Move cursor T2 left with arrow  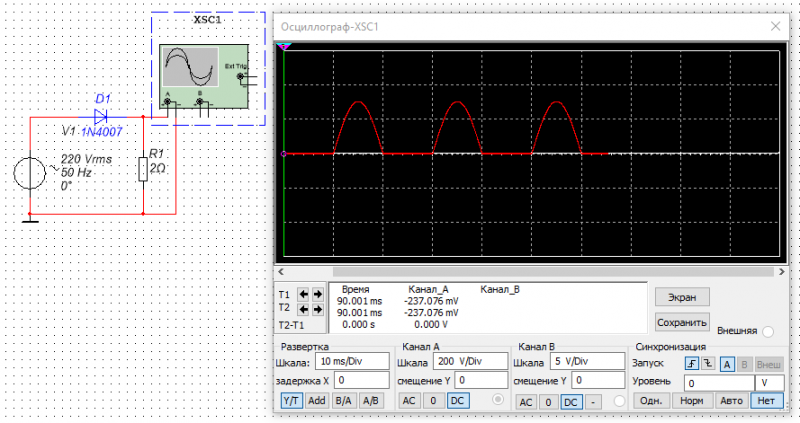pos(304,309)
